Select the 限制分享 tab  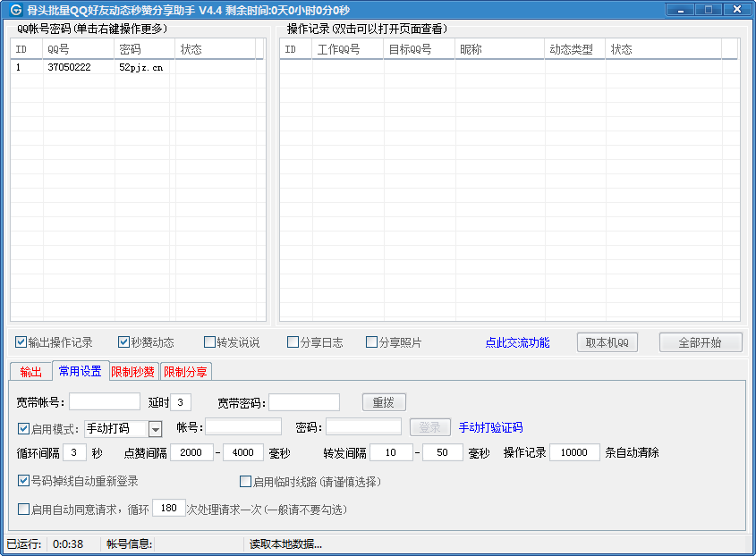click(185, 372)
